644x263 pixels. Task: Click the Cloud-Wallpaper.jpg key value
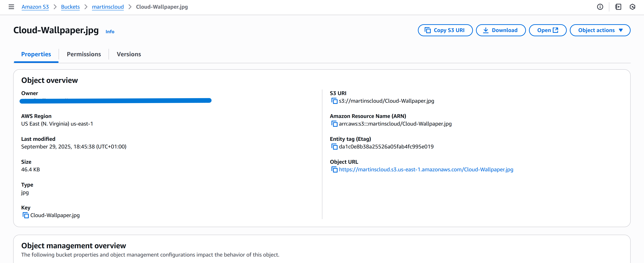(55, 215)
